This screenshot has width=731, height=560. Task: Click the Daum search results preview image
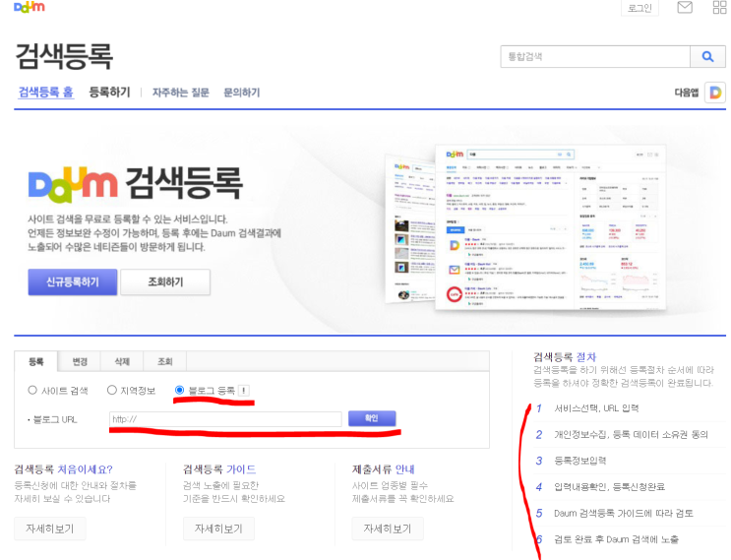[x=525, y=227]
